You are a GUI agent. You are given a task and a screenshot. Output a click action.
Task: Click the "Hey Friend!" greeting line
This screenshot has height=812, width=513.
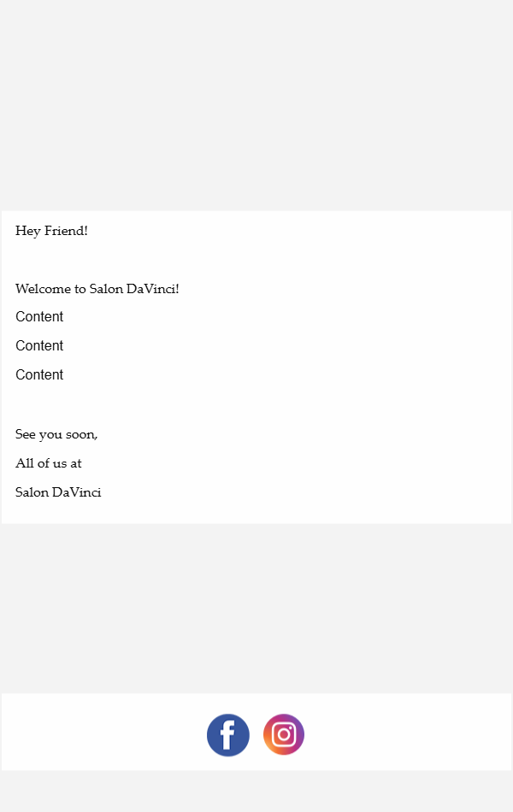click(x=51, y=231)
